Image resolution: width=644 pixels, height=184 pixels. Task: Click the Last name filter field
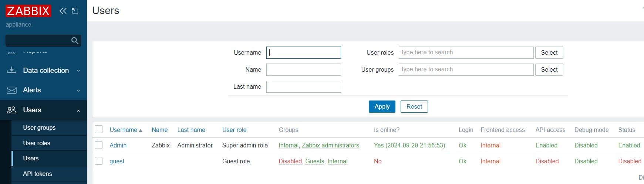point(303,86)
